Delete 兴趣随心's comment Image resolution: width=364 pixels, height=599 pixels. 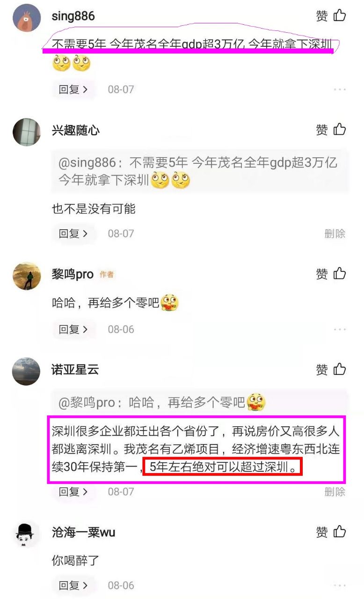(335, 234)
